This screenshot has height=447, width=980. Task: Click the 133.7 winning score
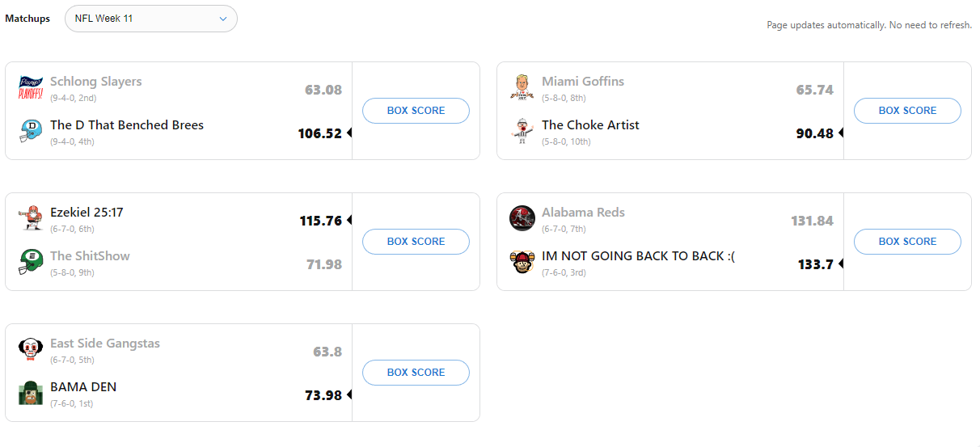(x=815, y=264)
